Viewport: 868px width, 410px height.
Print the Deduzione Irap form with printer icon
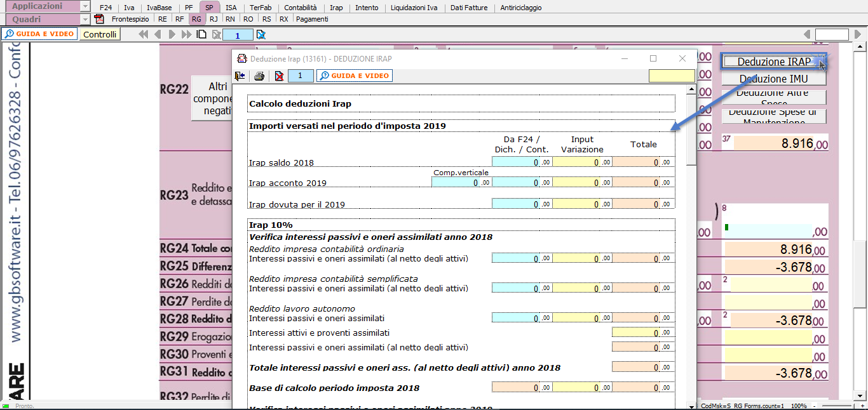point(259,76)
